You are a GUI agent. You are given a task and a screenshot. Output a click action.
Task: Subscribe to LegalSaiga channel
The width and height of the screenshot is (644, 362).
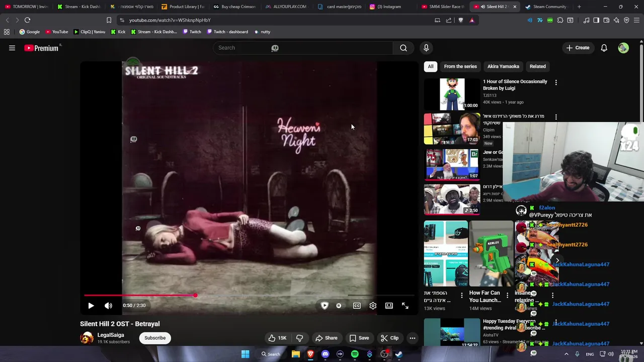pyautogui.click(x=155, y=338)
